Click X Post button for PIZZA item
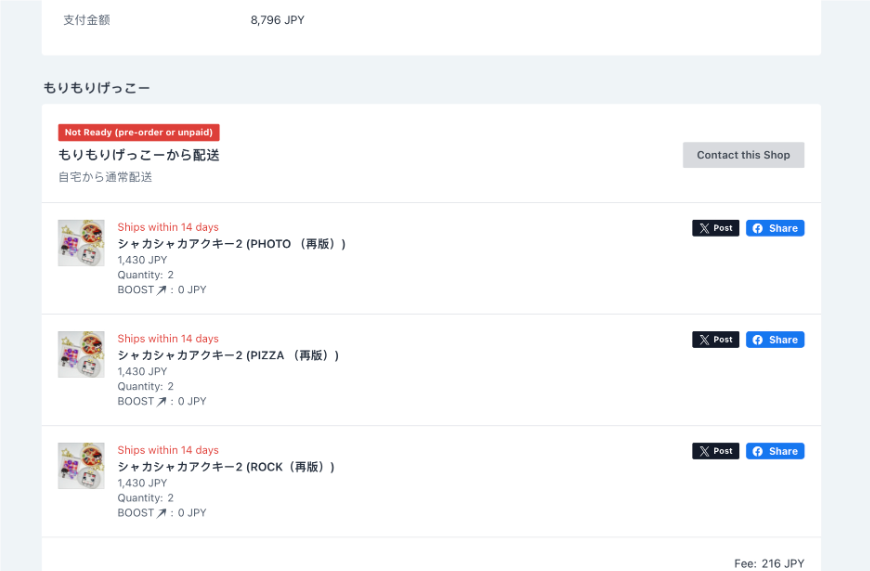The width and height of the screenshot is (870, 571). pos(715,340)
